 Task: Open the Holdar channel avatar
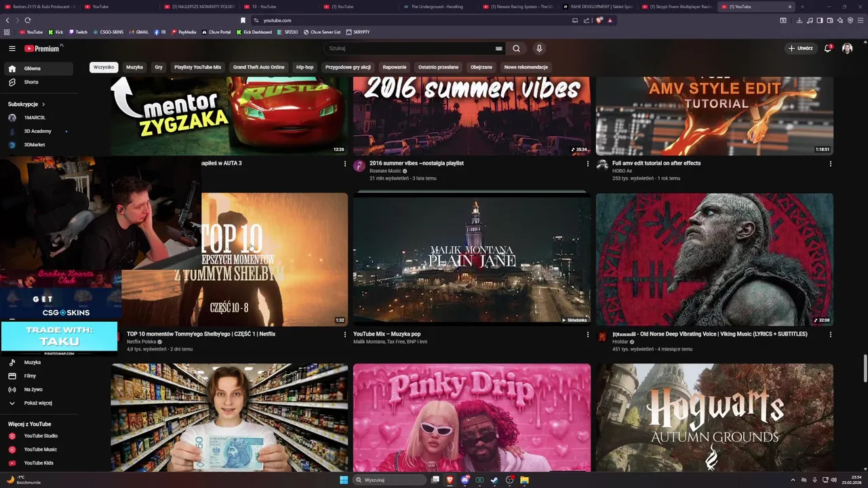(x=602, y=336)
